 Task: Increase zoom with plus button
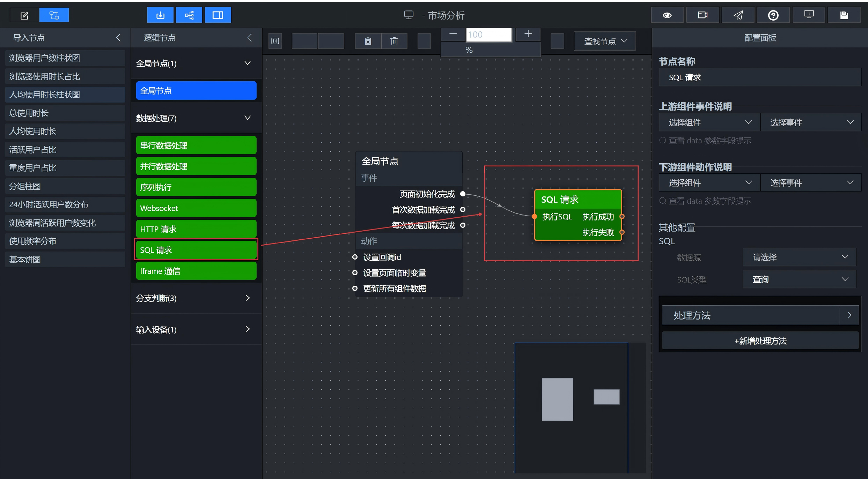point(528,34)
